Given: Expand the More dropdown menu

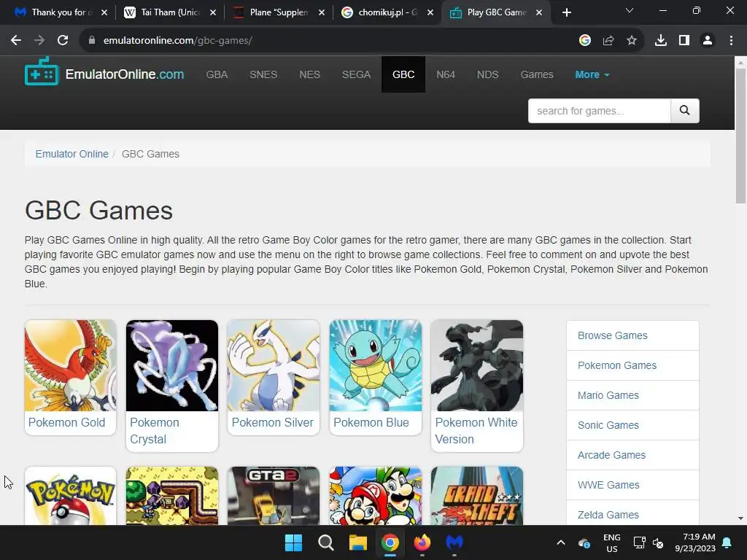Looking at the screenshot, I should (592, 75).
